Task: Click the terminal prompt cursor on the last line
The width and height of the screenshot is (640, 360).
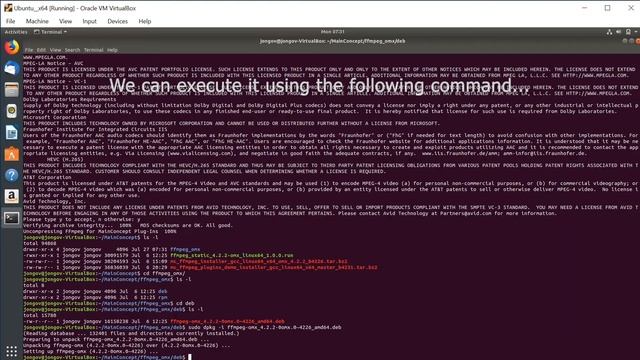Action: tap(190, 357)
